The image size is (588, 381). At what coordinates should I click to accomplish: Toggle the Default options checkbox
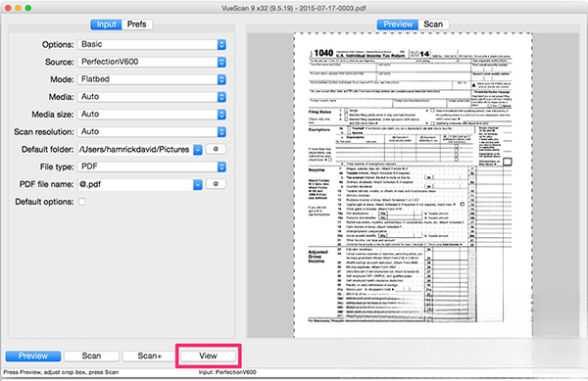coord(82,202)
